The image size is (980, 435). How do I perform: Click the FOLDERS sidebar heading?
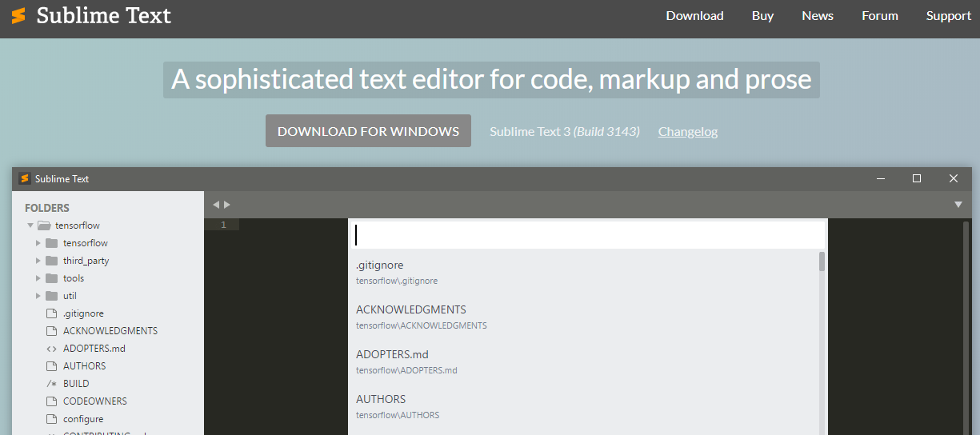[47, 208]
